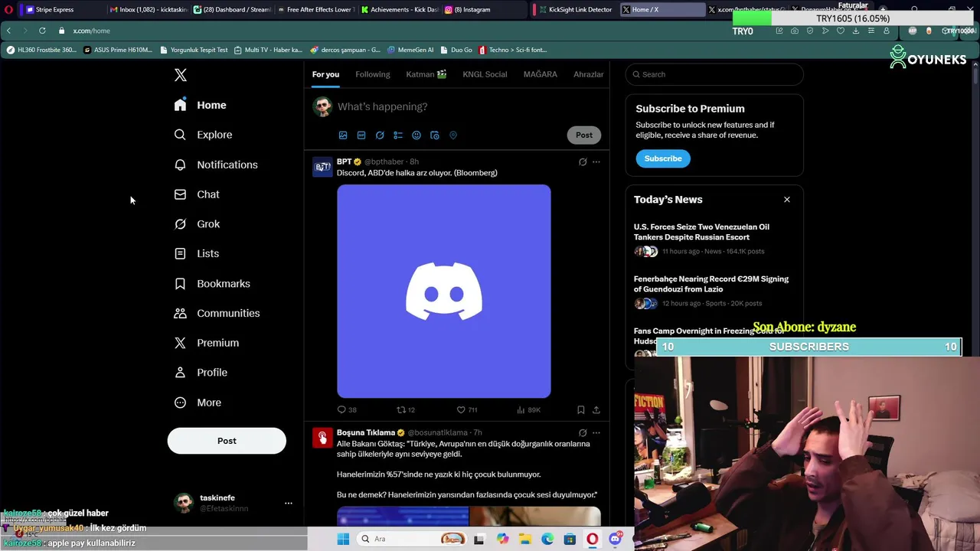Screen dimensions: 980x551
Task: Open more options on BPT post
Action: tap(596, 162)
